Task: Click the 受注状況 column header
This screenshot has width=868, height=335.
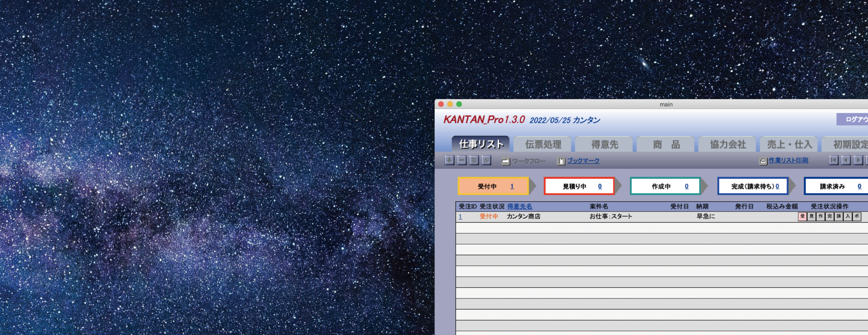Action: 492,207
